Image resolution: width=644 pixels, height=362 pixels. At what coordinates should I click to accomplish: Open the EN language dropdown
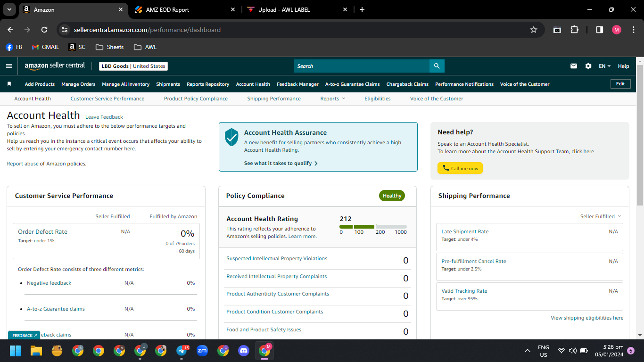[605, 66]
